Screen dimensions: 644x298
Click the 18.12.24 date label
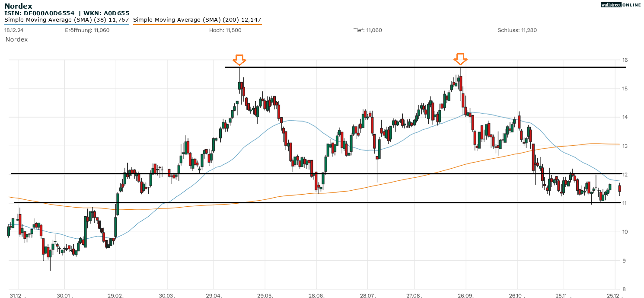point(13,30)
